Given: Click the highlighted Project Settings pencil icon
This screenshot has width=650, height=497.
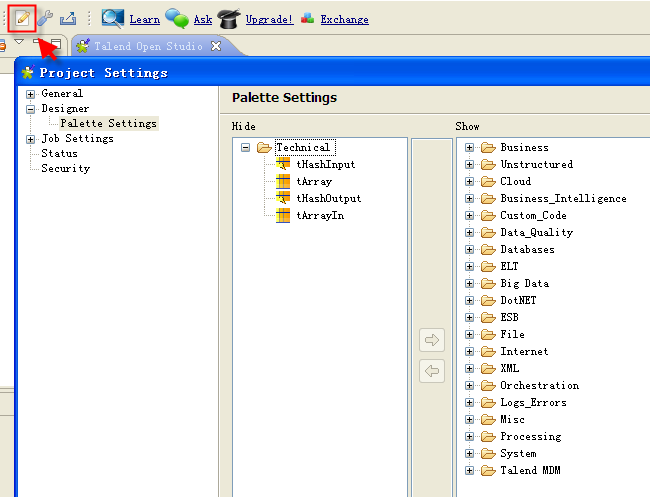Looking at the screenshot, I should [22, 18].
